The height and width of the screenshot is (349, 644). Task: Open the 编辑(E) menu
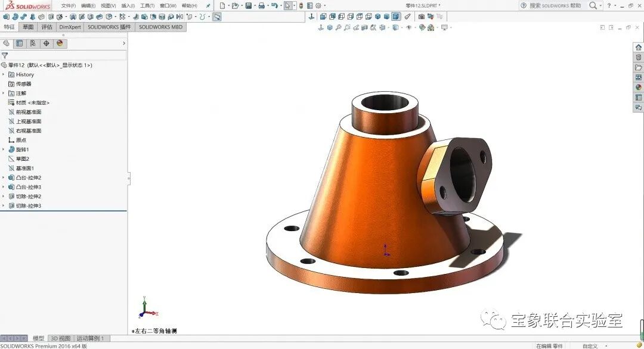tap(88, 6)
